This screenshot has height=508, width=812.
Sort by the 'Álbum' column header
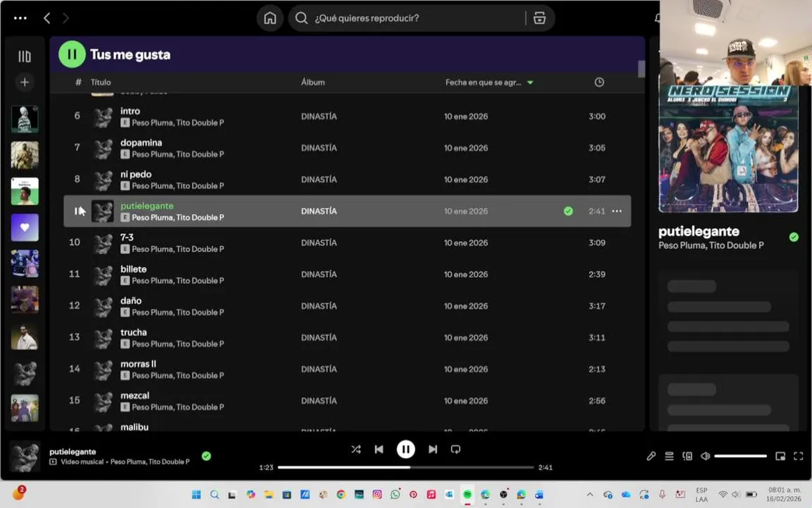pyautogui.click(x=313, y=82)
